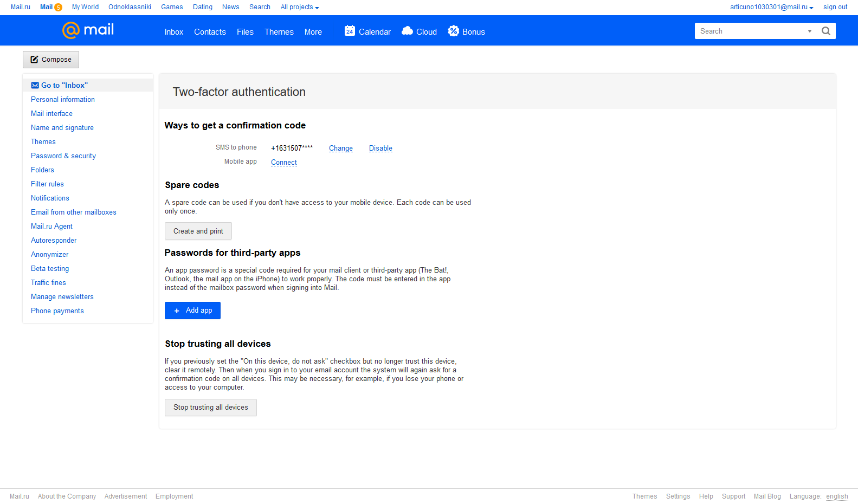Change language via the english selector
Screen dimensions: 858x504
pyautogui.click(x=837, y=496)
